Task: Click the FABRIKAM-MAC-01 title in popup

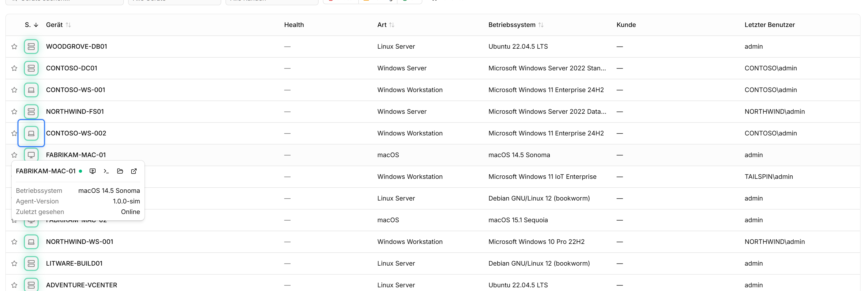Action: [46, 171]
